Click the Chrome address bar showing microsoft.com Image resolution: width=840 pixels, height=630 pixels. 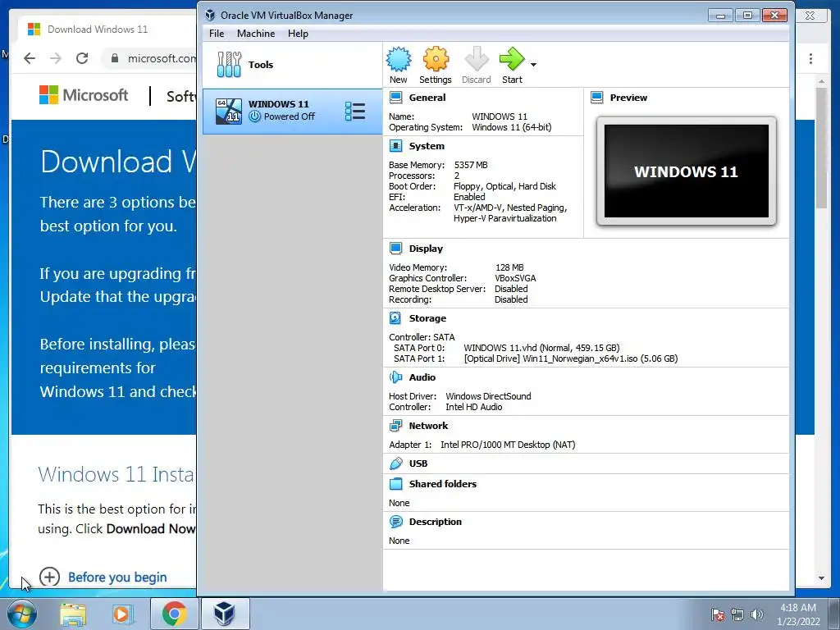[x=149, y=58]
